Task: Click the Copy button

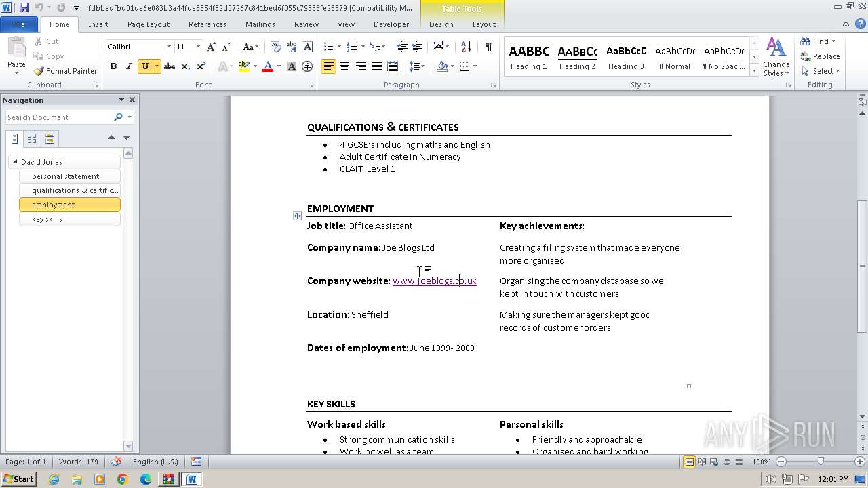Action: (48, 56)
